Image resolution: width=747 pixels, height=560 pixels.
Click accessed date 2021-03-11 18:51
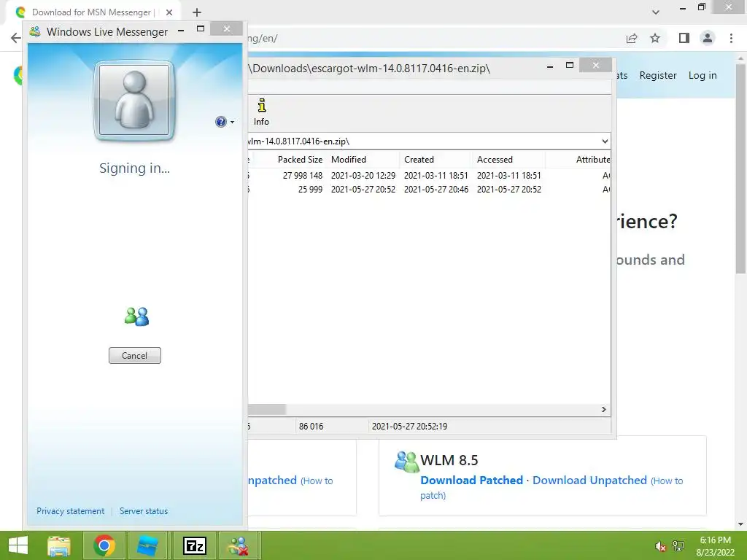point(508,176)
